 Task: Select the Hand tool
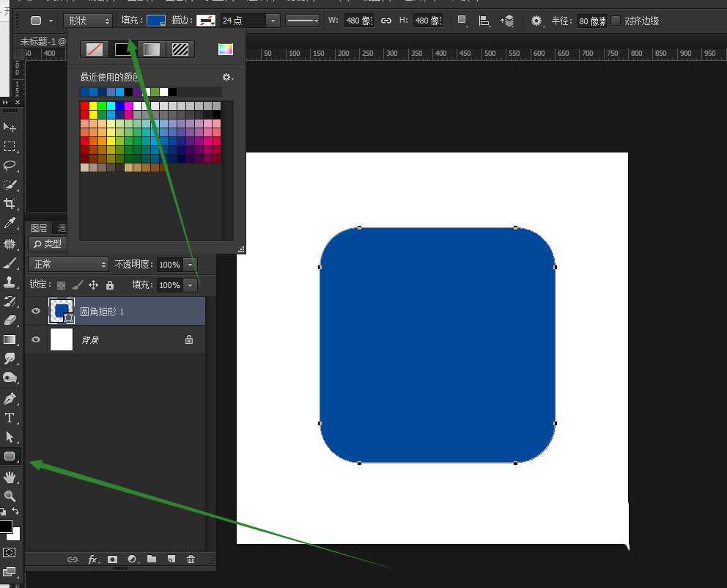10,477
